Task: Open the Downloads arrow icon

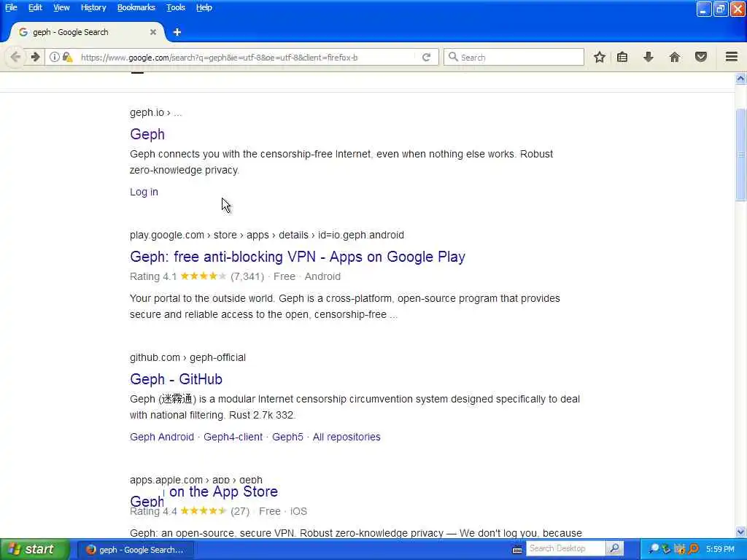Action: click(x=649, y=57)
